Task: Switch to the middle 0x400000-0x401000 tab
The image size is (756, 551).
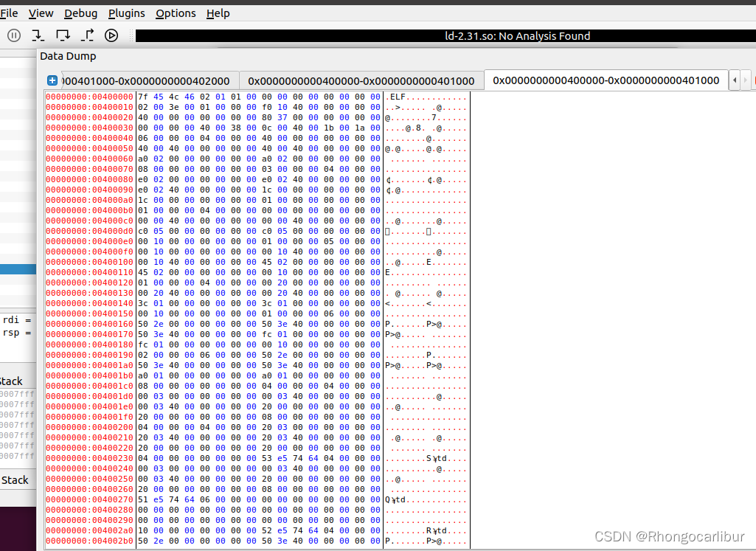Action: click(x=361, y=81)
